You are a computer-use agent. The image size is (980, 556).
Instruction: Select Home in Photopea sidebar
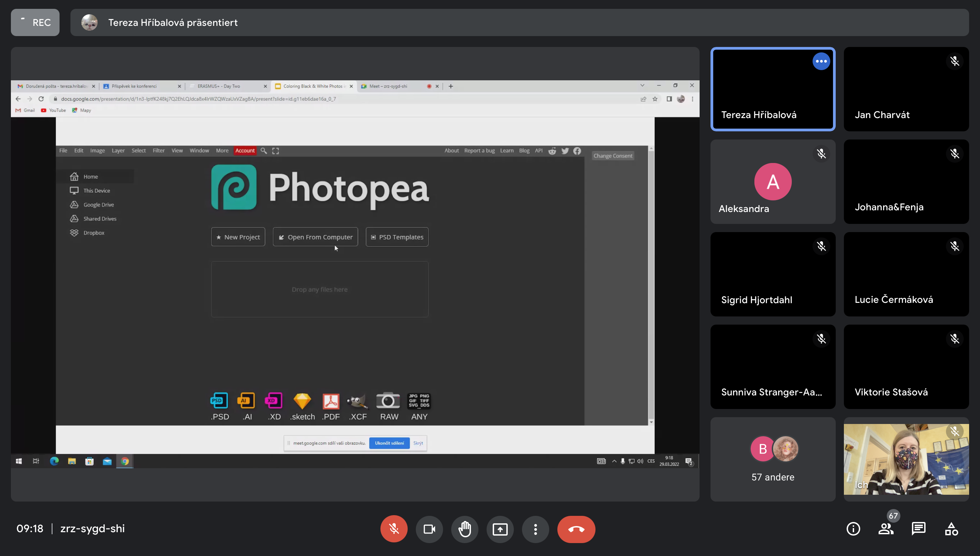95,176
